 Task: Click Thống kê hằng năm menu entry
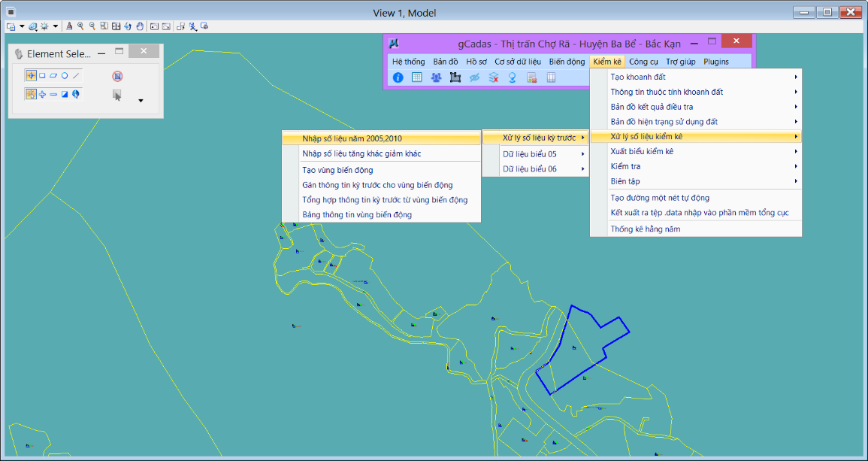646,229
